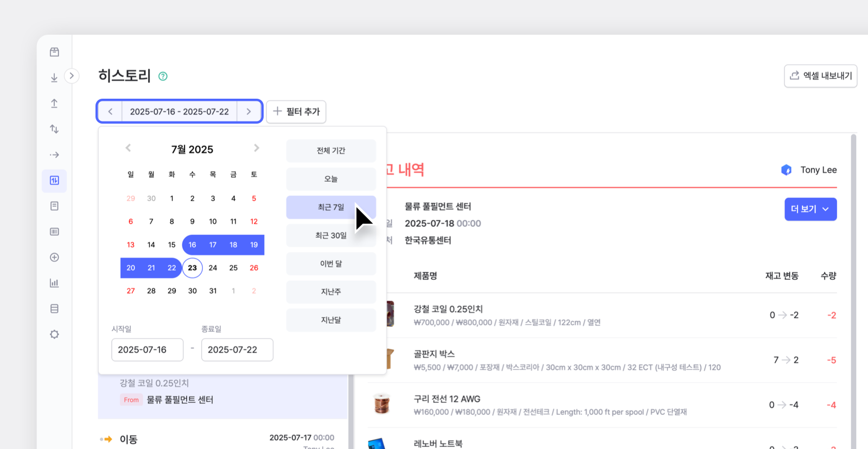Open the document list sidebar icon
The height and width of the screenshot is (449, 868).
click(x=54, y=206)
